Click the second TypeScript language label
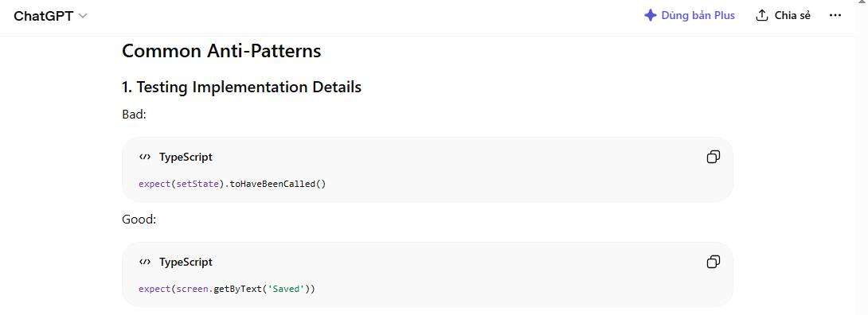Image resolution: width=868 pixels, height=315 pixels. (186, 262)
